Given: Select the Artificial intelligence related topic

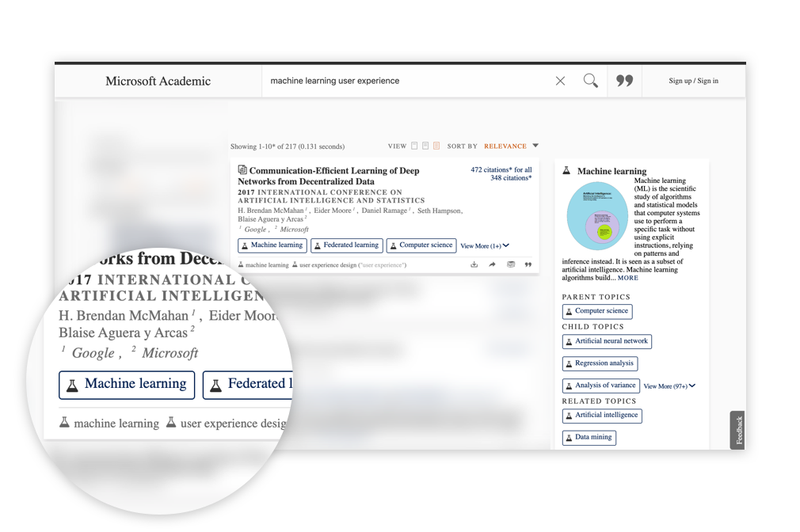Looking at the screenshot, I should [602, 416].
